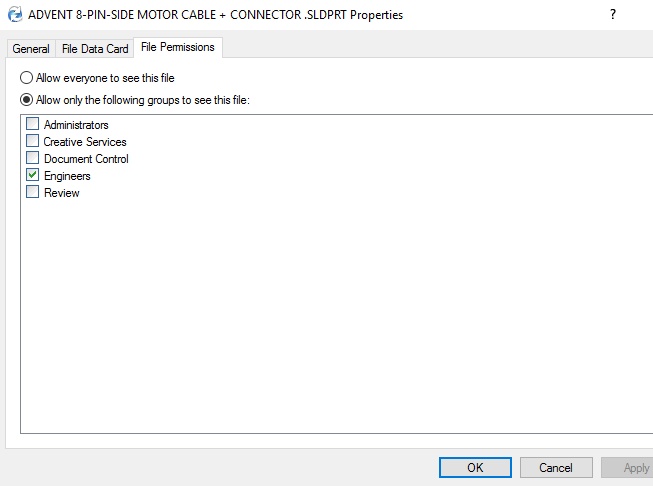Click the 'Document Control' label text
The height and width of the screenshot is (486, 653).
click(86, 159)
